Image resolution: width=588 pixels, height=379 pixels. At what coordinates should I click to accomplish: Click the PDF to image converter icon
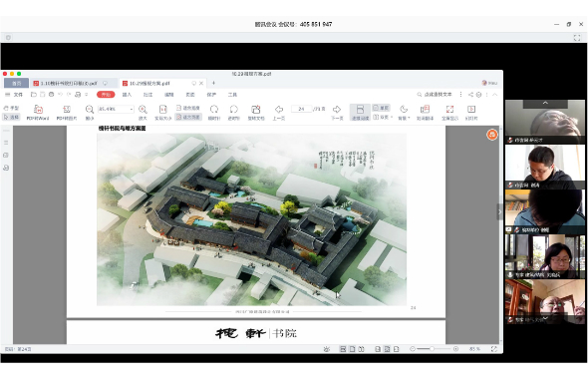click(67, 109)
